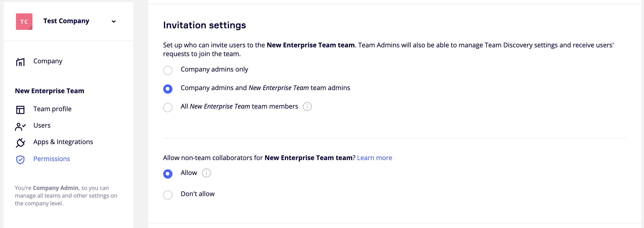Image resolution: width=644 pixels, height=228 pixels.
Task: Open Team profile page
Action: (53, 109)
